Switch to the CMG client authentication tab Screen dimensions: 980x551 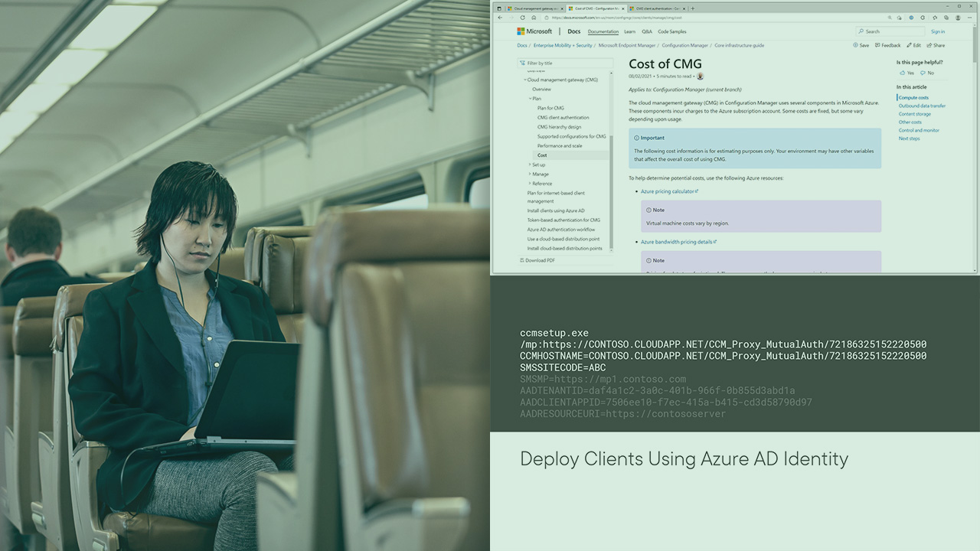(657, 8)
